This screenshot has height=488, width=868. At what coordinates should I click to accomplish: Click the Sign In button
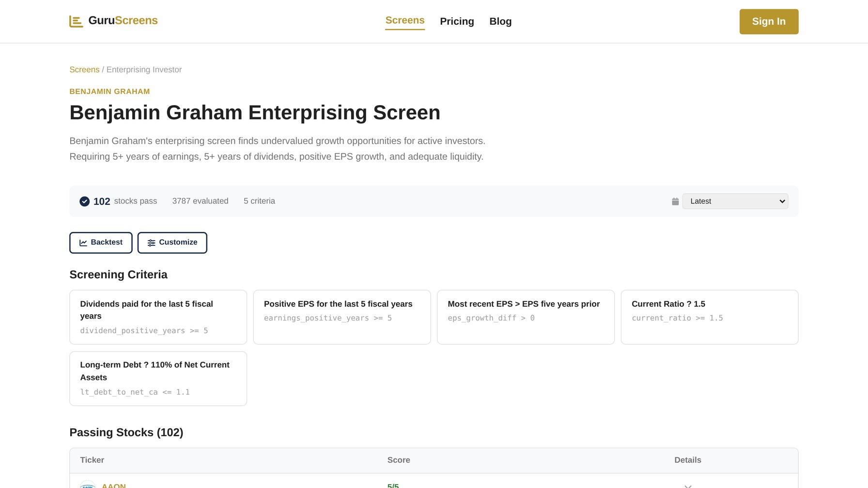769,21
